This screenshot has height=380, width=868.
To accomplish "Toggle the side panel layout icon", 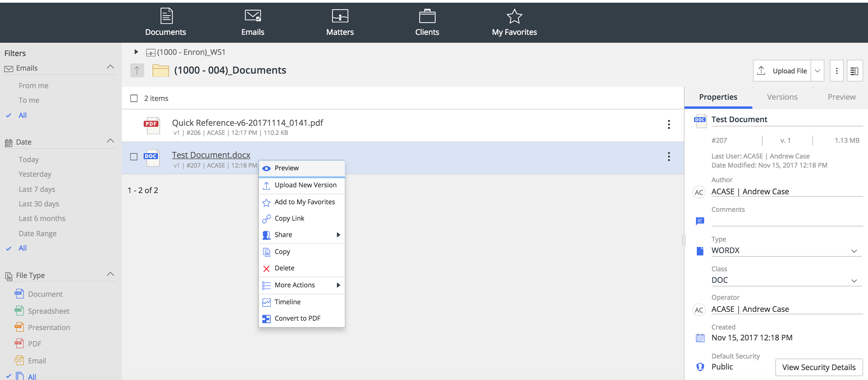I will click(854, 71).
